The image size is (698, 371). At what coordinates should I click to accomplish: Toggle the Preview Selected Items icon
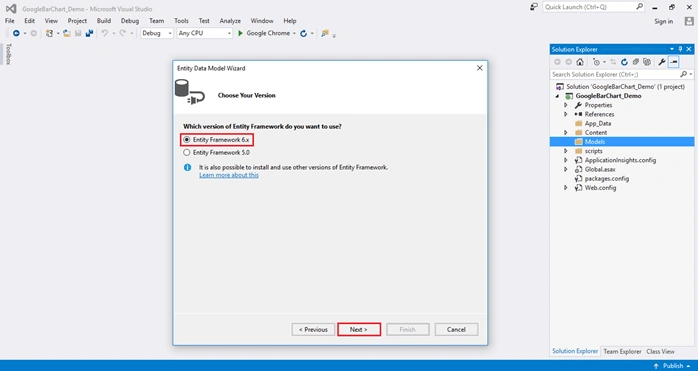pos(674,62)
